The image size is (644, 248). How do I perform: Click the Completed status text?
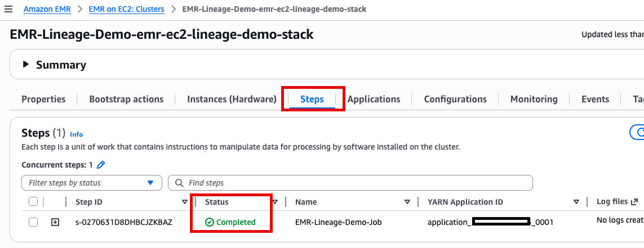pos(236,222)
